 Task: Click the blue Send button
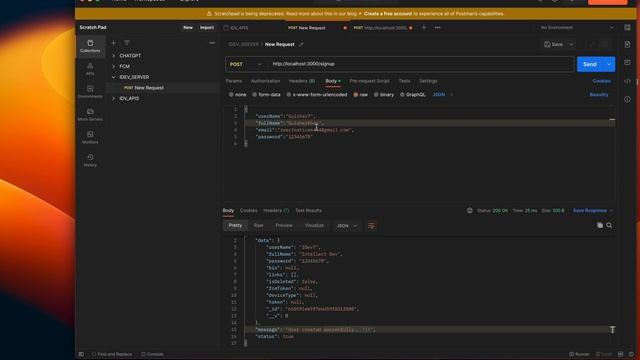coord(590,64)
